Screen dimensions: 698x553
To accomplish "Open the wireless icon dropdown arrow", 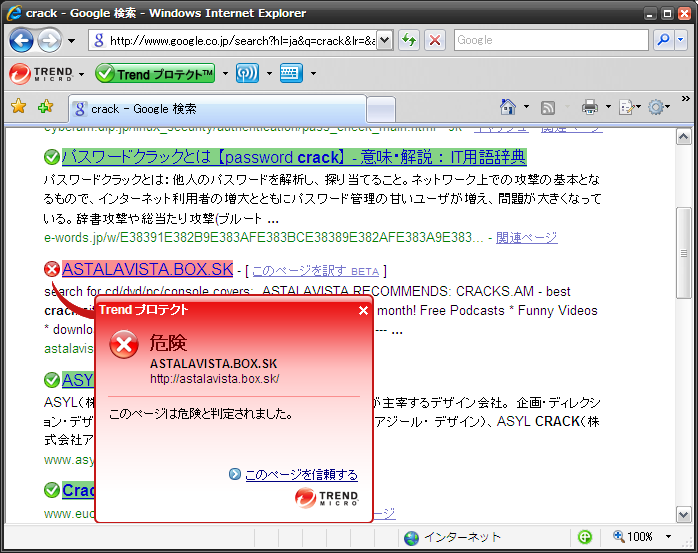I will click(269, 73).
